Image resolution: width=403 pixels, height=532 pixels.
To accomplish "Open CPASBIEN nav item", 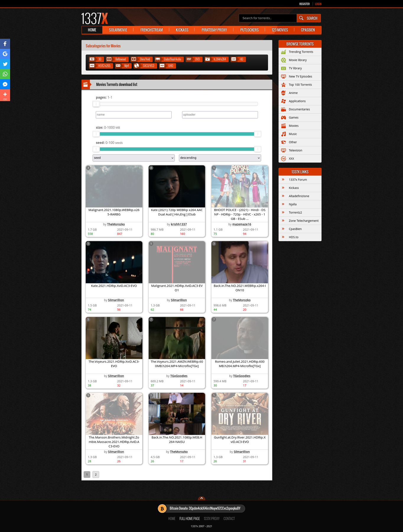I will tap(308, 30).
